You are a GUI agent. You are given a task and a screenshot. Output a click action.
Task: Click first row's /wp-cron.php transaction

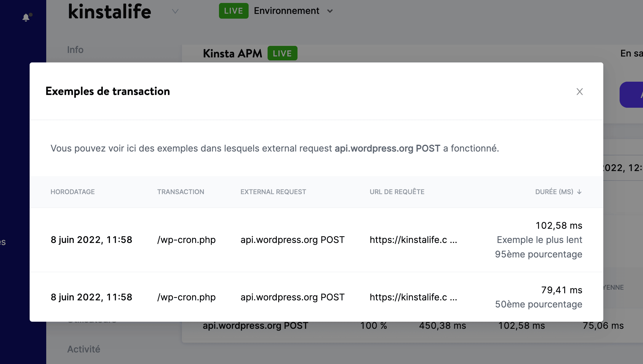coord(186,240)
